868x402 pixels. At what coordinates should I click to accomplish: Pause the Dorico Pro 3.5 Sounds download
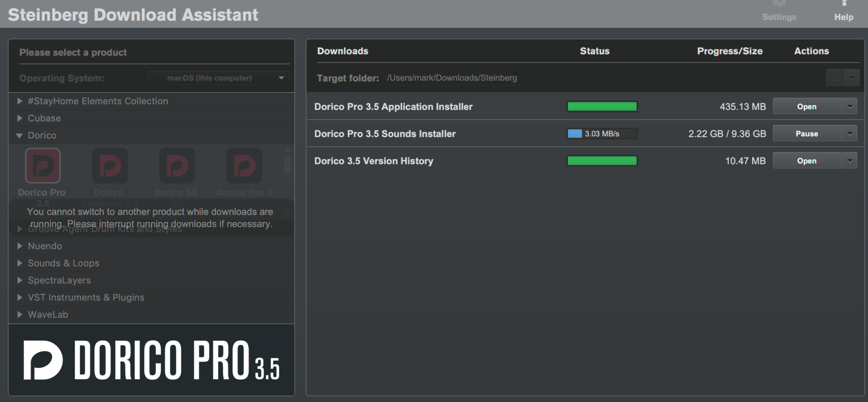click(x=807, y=133)
